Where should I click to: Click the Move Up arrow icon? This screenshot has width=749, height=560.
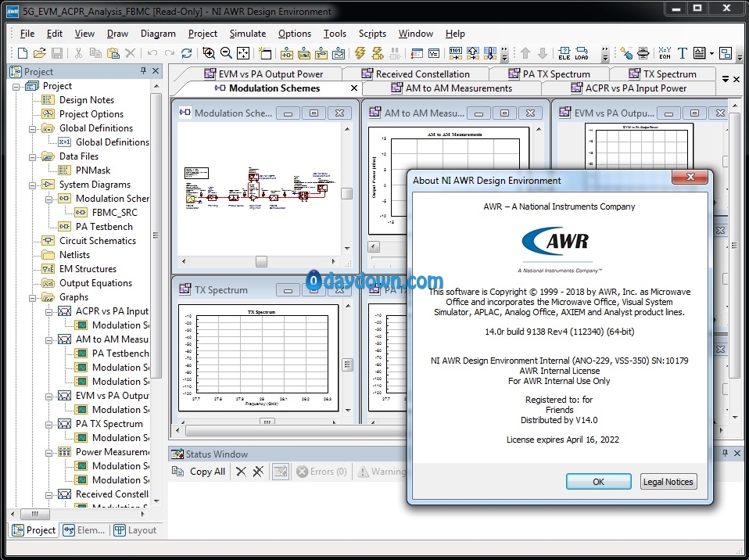pyautogui.click(x=525, y=53)
